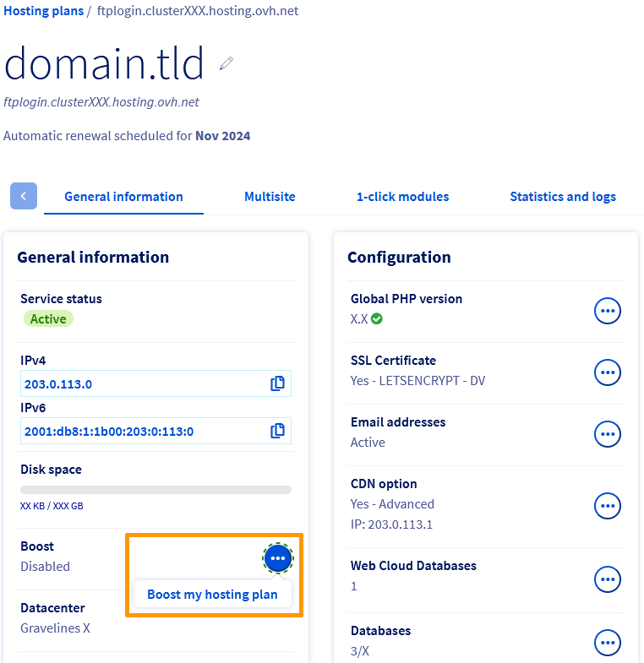Viewport: 644px width, 663px height.
Task: Open the 1-click modules tab
Action: pyautogui.click(x=402, y=197)
